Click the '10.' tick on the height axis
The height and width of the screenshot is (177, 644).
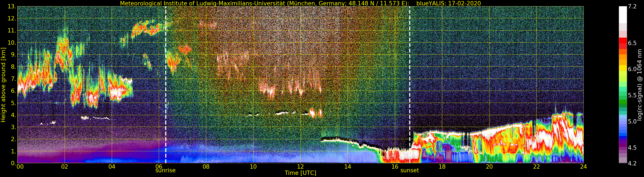[x=12, y=43]
